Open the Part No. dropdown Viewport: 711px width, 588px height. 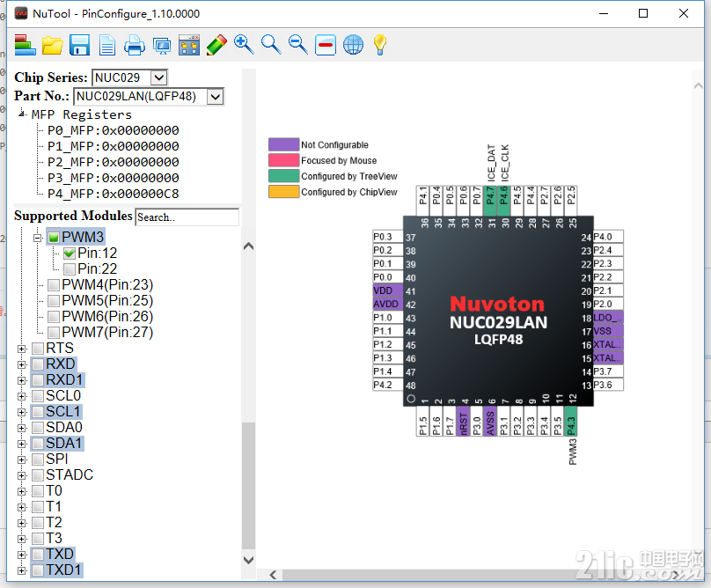pos(216,97)
